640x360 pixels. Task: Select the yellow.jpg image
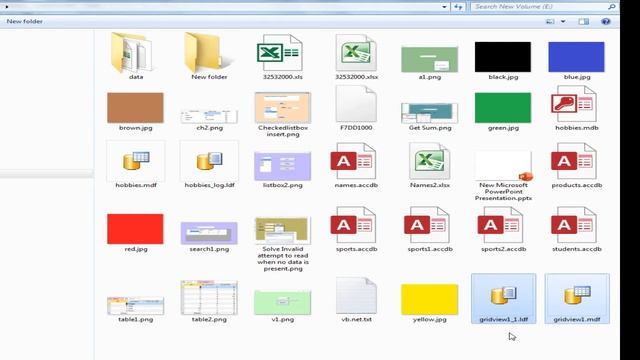(429, 300)
